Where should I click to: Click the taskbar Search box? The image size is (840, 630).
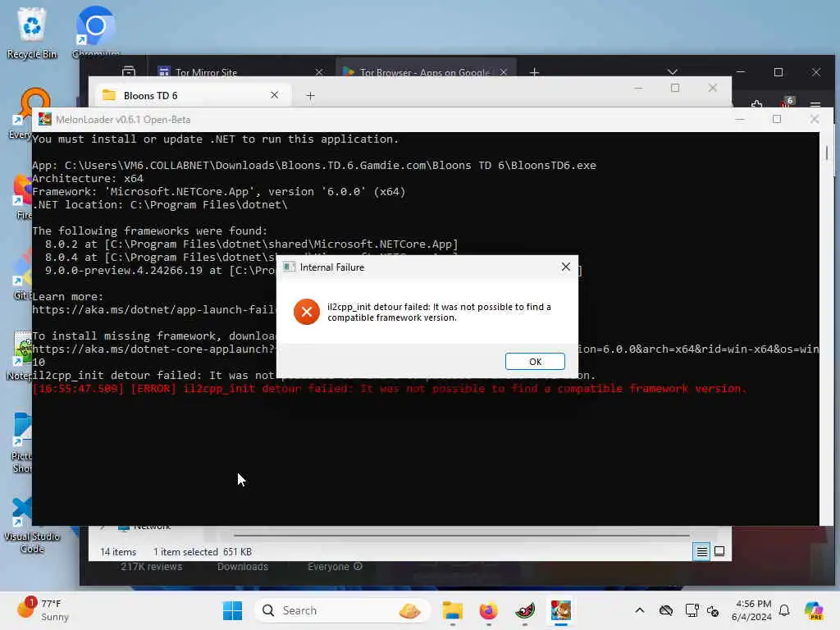[x=343, y=610]
